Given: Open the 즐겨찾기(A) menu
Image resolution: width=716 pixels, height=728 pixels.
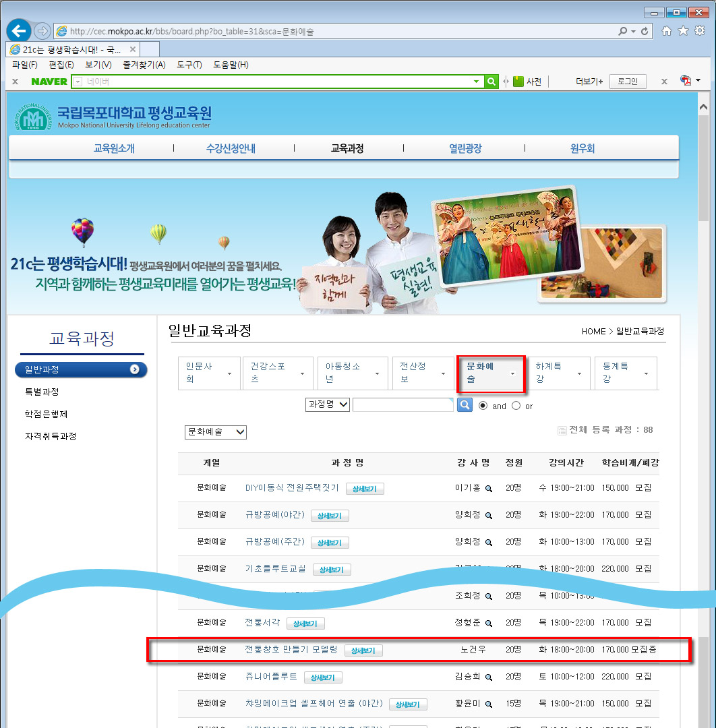Looking at the screenshot, I should pos(144,65).
